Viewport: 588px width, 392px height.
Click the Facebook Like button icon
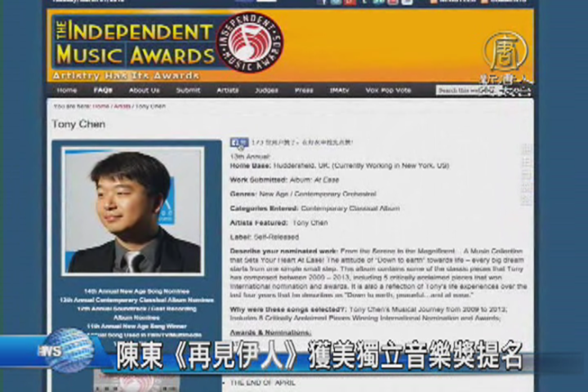238,142
